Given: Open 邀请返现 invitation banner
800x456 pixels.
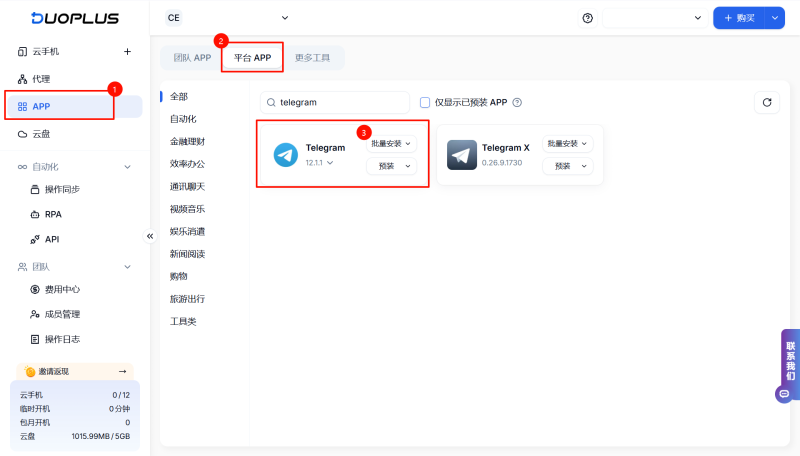Looking at the screenshot, I should pyautogui.click(x=75, y=371).
